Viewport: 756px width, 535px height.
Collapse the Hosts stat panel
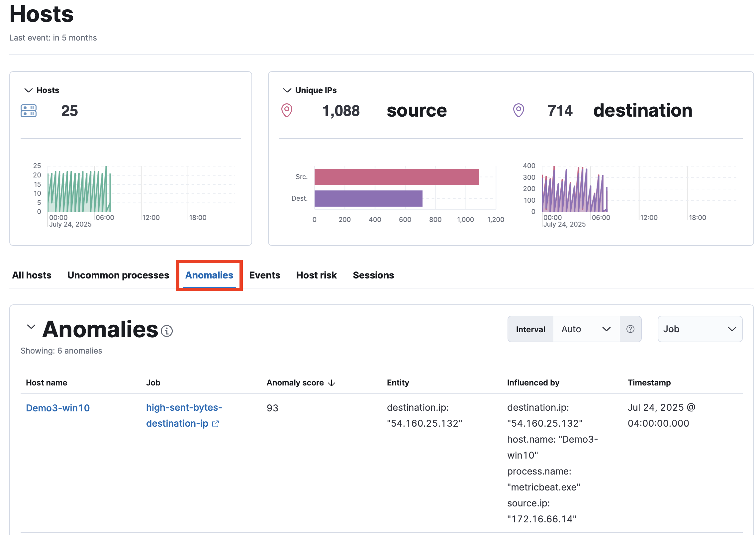[x=29, y=90]
